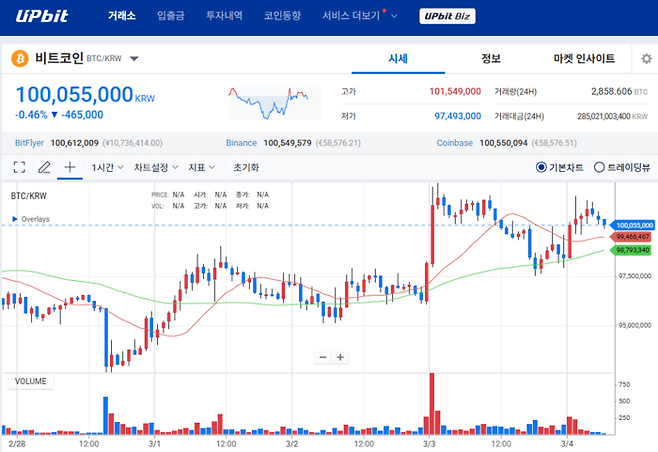
Task: Select the pencil drawing tool
Action: pyautogui.click(x=44, y=167)
